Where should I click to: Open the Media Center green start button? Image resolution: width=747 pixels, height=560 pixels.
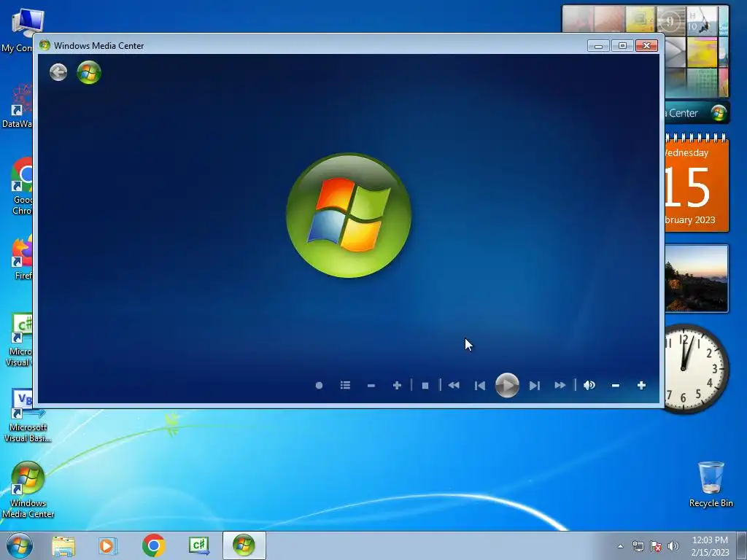tap(89, 72)
